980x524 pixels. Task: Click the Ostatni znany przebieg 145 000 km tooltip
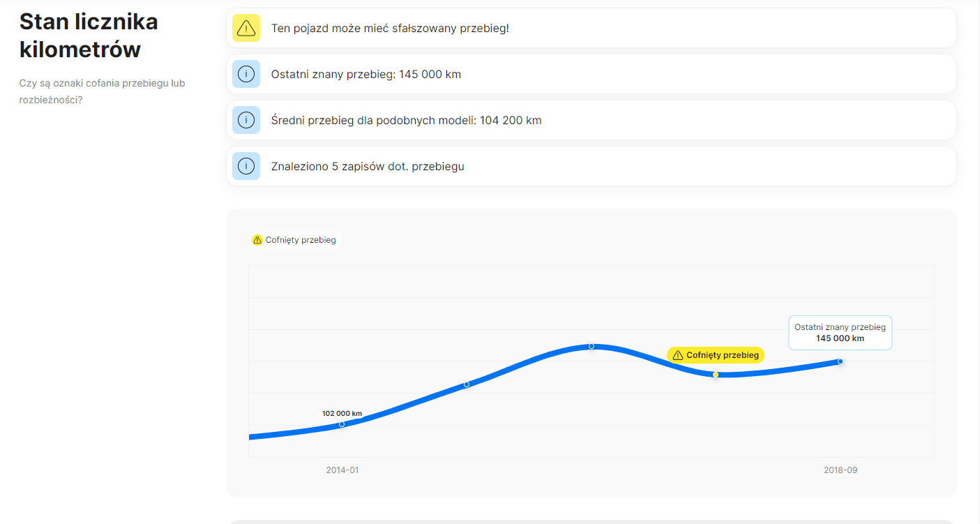pyautogui.click(x=840, y=333)
